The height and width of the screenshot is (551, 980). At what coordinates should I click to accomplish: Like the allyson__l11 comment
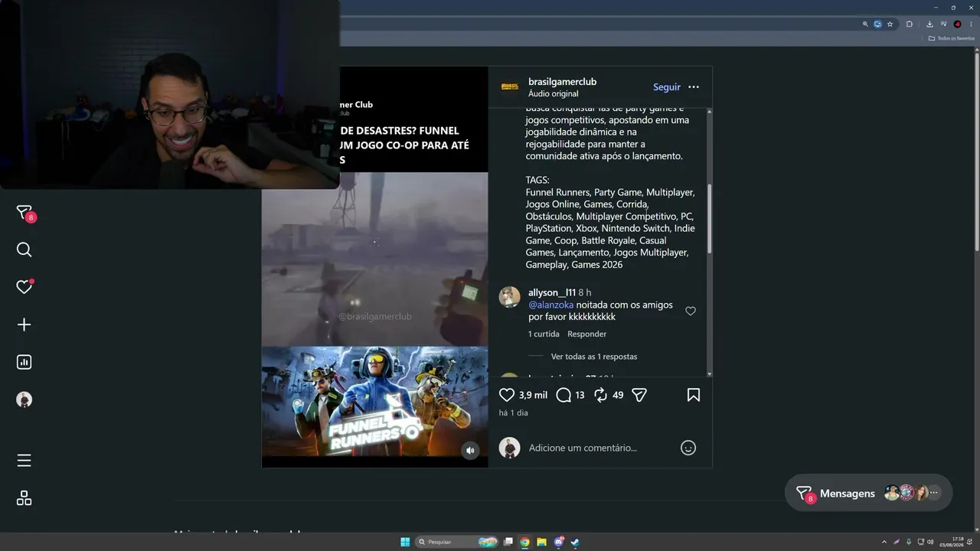click(691, 311)
